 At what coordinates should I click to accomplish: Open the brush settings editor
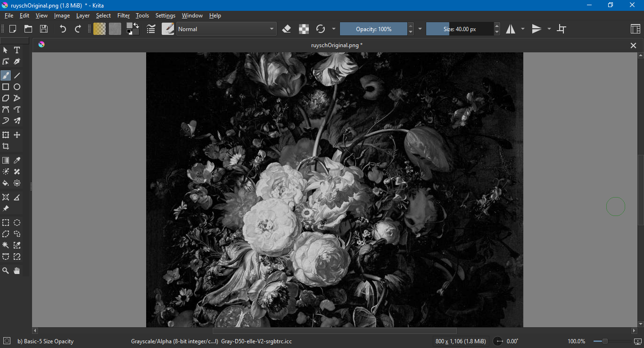pyautogui.click(x=151, y=29)
